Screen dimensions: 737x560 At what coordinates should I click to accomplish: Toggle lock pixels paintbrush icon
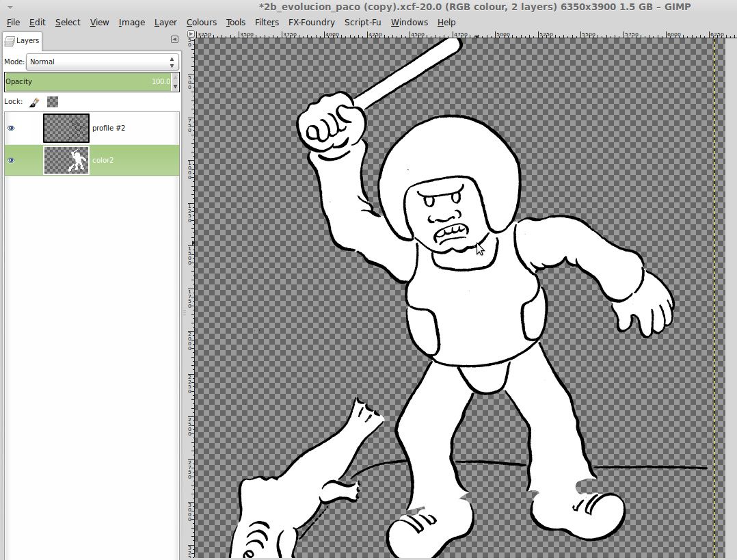[34, 102]
